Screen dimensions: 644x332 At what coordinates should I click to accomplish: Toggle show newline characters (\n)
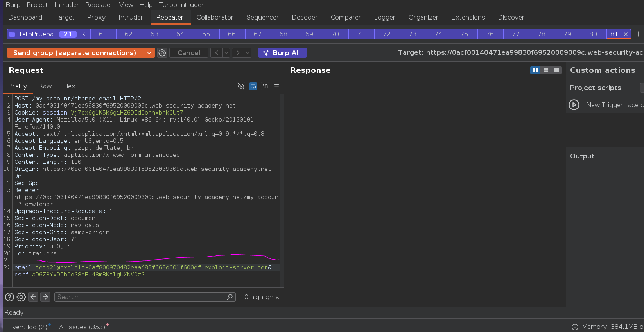coord(265,86)
